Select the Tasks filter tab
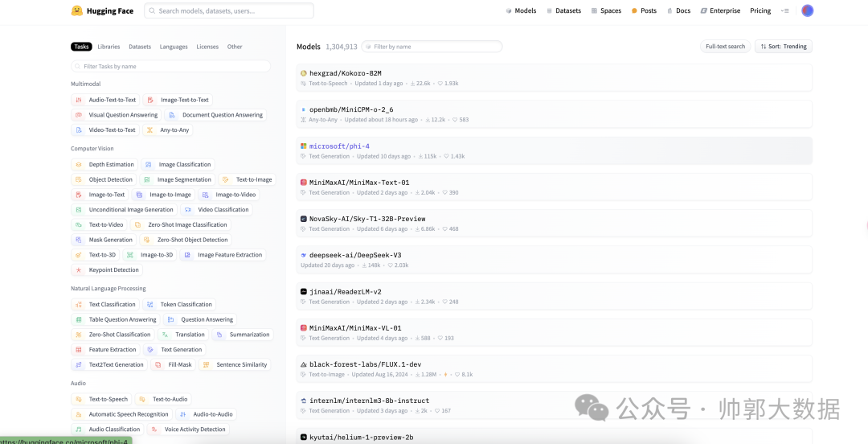The image size is (868, 444). [81, 47]
